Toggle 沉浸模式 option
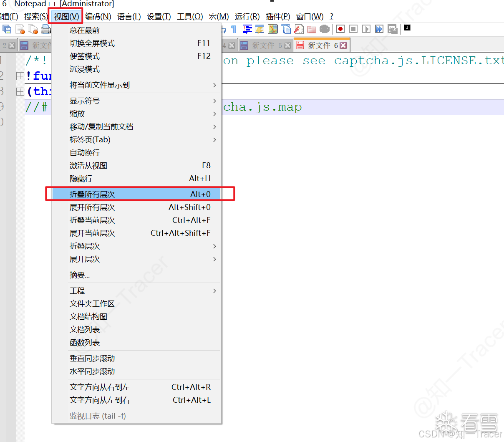 point(136,69)
